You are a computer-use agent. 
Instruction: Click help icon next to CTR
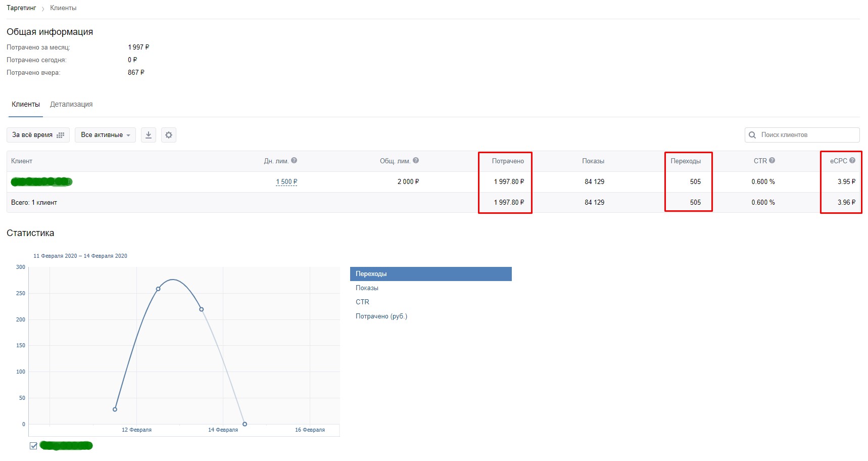(772, 160)
